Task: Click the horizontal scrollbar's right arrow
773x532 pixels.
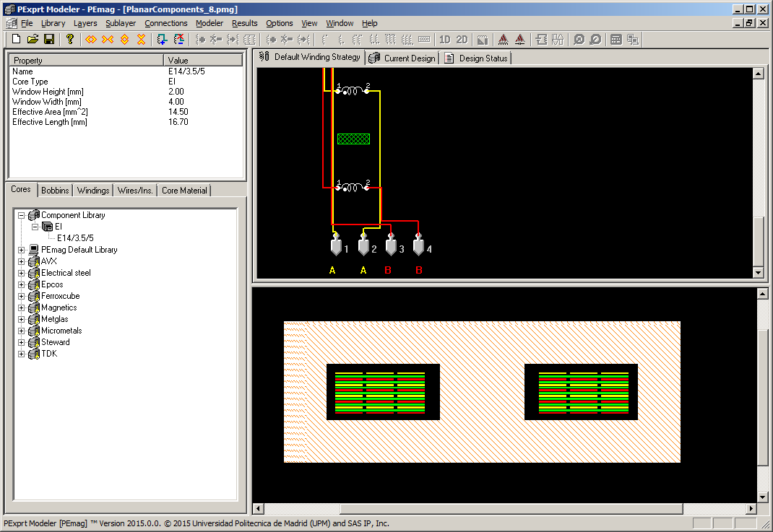Action: tap(751, 508)
